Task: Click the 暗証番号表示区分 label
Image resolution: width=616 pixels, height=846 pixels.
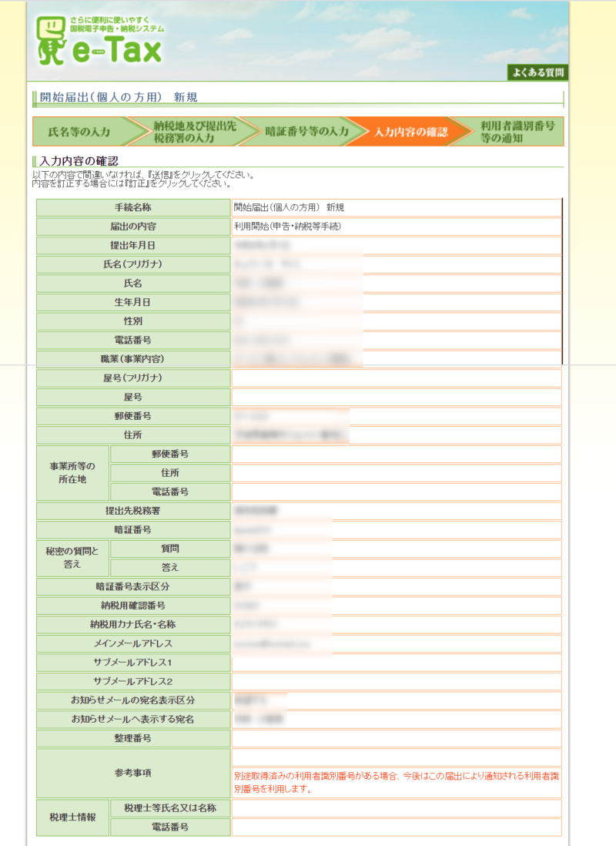Action: click(x=133, y=586)
